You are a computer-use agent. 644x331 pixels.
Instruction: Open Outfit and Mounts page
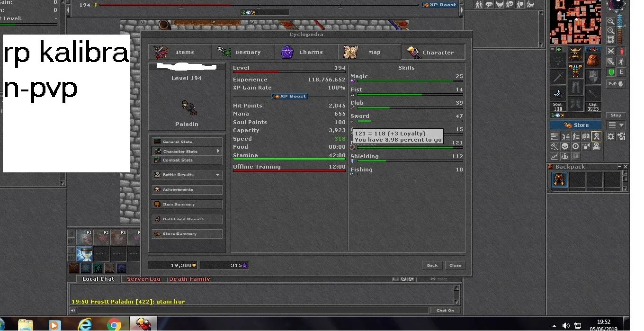point(187,219)
